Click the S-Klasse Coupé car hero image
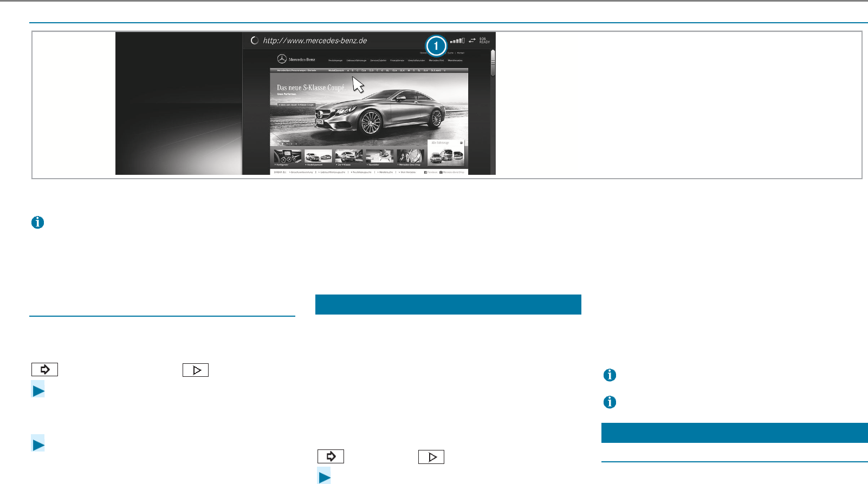This screenshot has height=484, width=868. pyautogui.click(x=379, y=111)
